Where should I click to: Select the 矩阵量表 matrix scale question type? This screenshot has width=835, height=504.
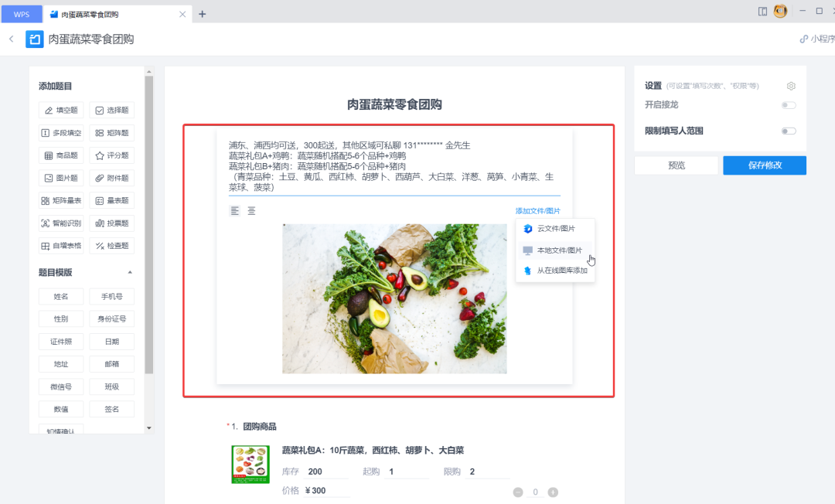pos(61,200)
